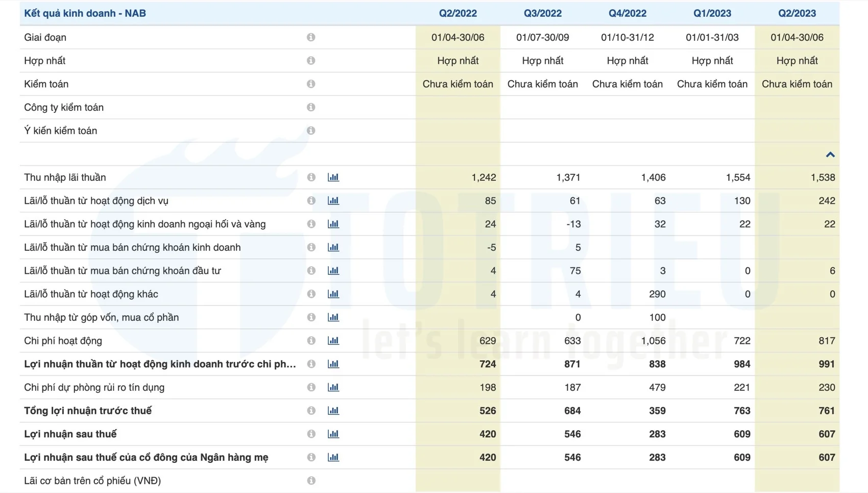The height and width of the screenshot is (493, 868).
Task: View chart for Chi phí dự phòng rủi ro tín dụng
Action: coord(333,387)
